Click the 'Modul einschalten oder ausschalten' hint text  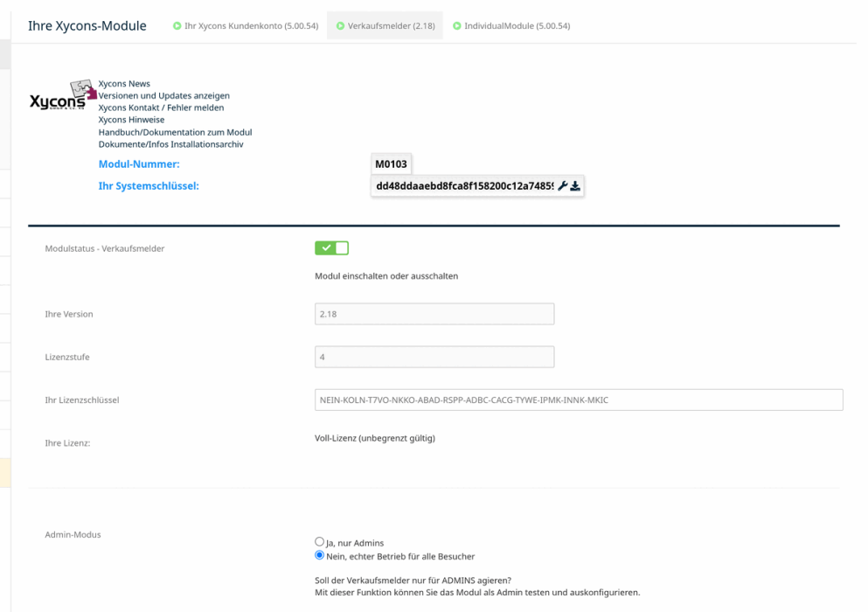[386, 275]
